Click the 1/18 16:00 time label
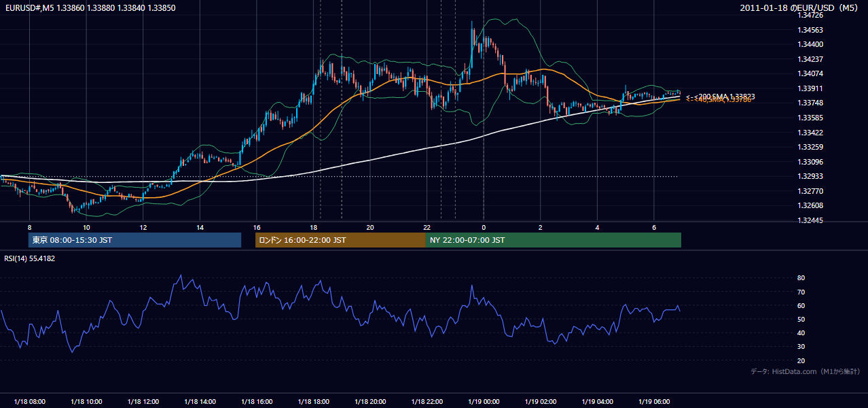Screen dimensions: 868x408 coord(256,401)
